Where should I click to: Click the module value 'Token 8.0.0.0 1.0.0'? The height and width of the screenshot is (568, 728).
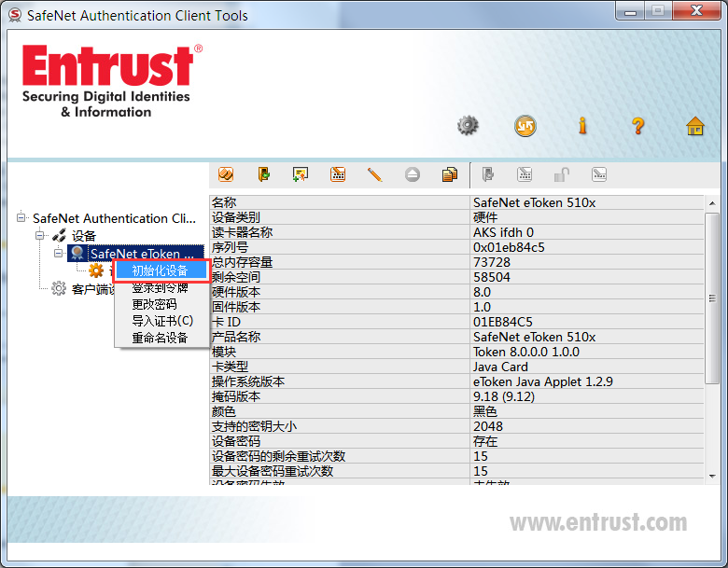(526, 352)
